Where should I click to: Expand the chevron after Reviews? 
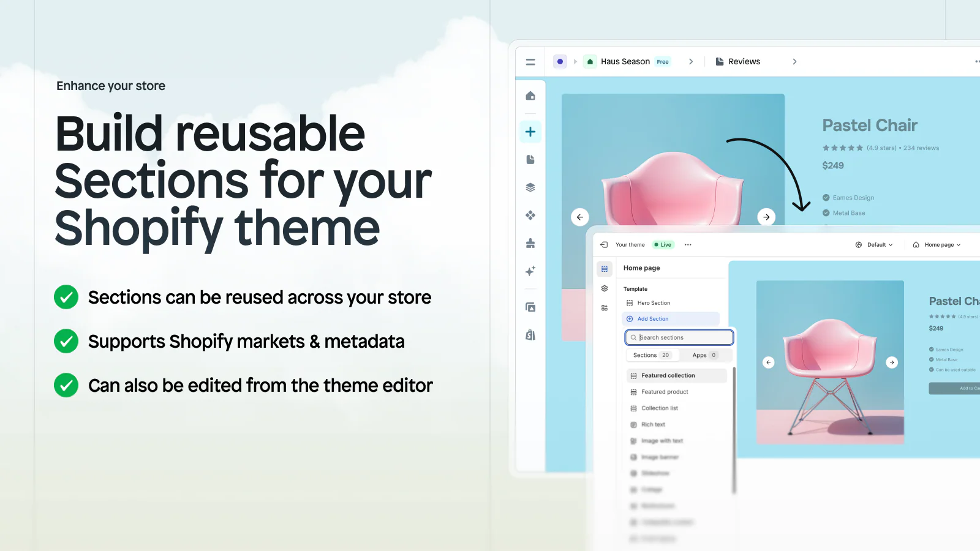(x=794, y=62)
